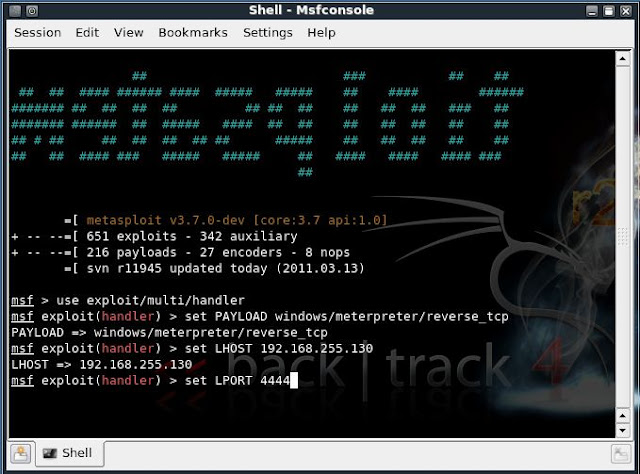This screenshot has width=640, height=474.
Task: Minimize the Msfconsole window
Action: [592, 11]
